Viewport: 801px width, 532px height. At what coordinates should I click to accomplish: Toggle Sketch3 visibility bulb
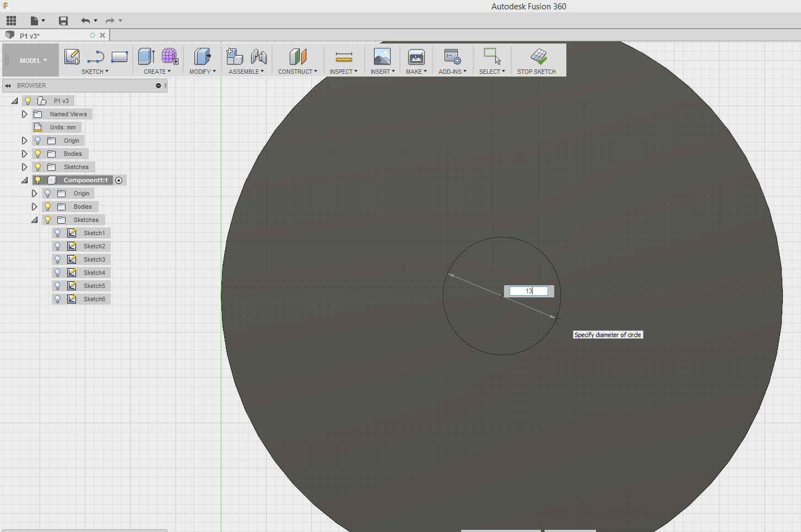coord(57,259)
